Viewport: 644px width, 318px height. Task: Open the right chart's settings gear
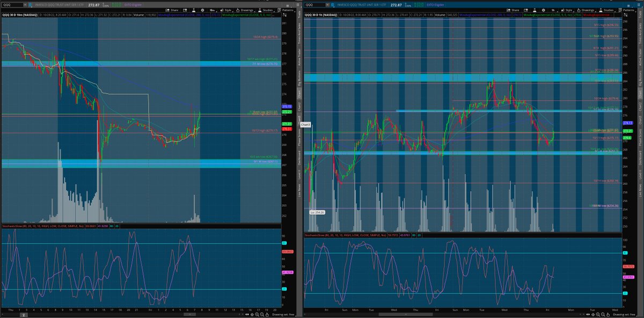pyautogui.click(x=544, y=10)
